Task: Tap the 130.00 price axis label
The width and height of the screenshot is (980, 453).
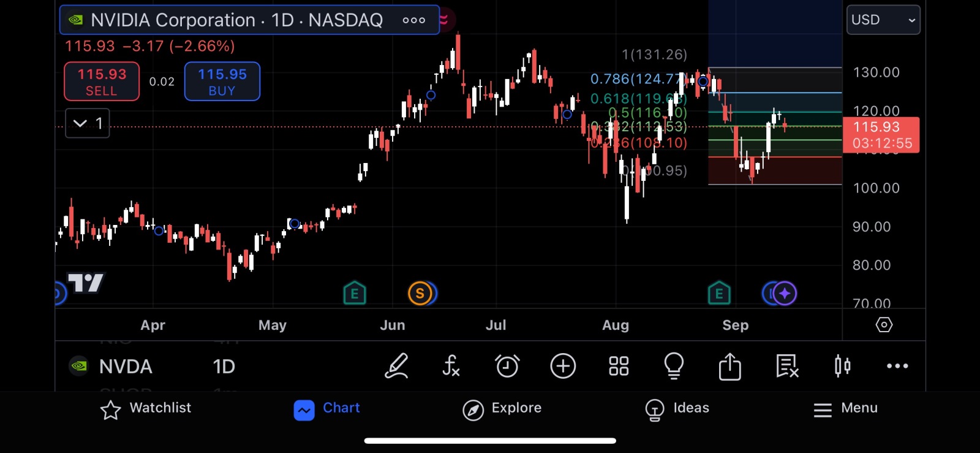Action: (x=876, y=72)
